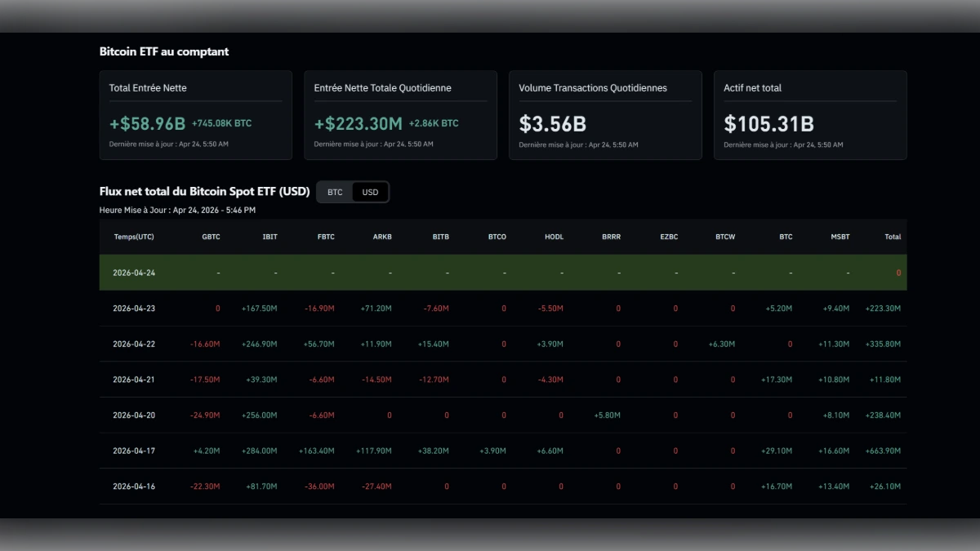Click the +223.30M total for 2026-04-23
This screenshot has width=980, height=551.
[x=884, y=309]
